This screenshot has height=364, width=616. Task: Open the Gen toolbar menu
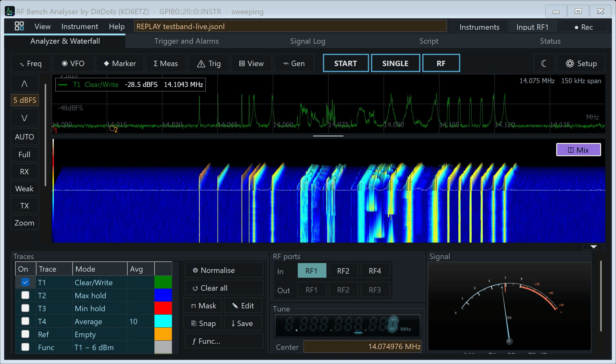(x=294, y=63)
